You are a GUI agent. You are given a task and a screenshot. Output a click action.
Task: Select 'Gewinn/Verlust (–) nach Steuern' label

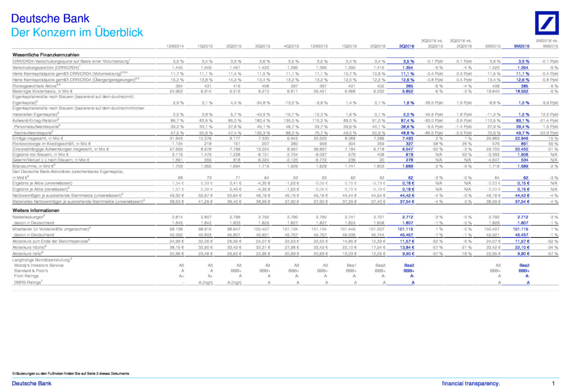(51, 160)
